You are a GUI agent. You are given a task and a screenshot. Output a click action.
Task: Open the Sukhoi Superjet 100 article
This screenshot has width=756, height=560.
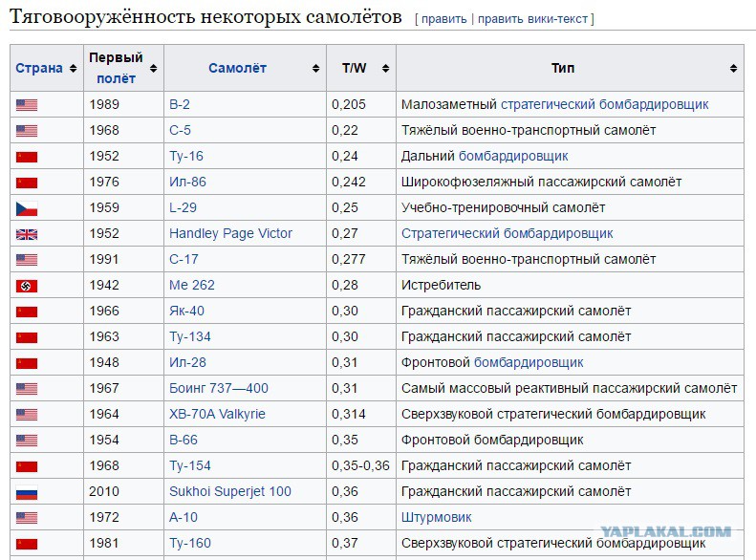click(x=230, y=491)
